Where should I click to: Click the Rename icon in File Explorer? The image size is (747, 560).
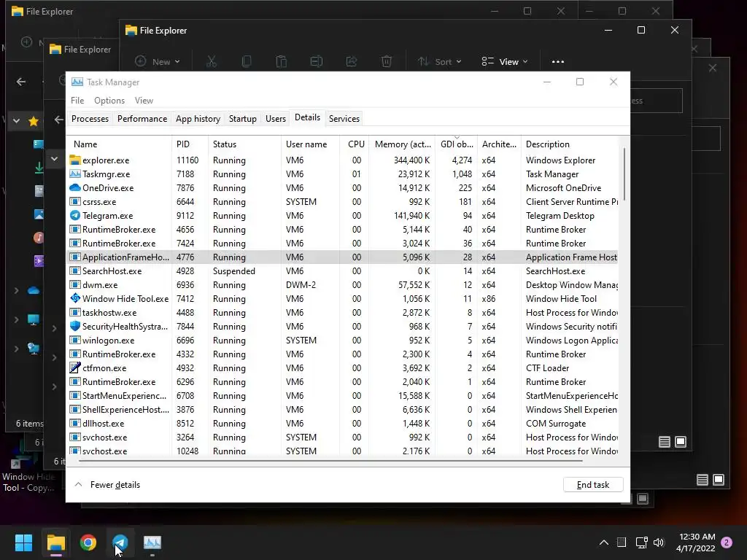click(317, 61)
